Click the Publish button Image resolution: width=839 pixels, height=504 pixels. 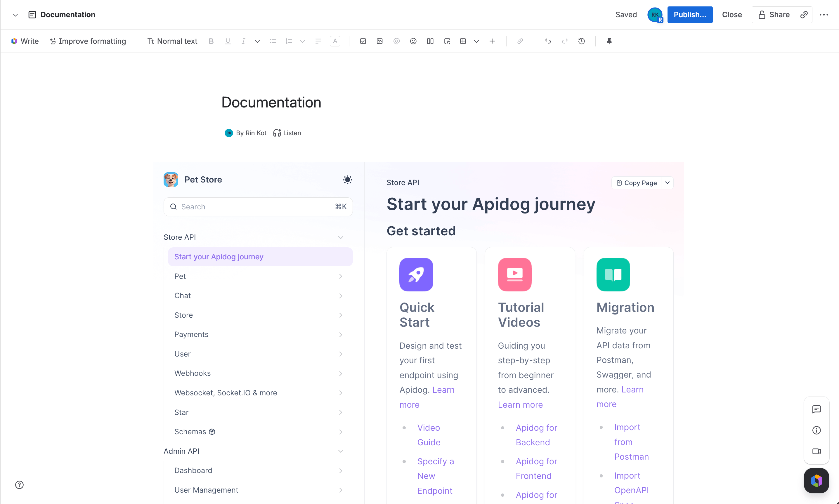point(690,15)
